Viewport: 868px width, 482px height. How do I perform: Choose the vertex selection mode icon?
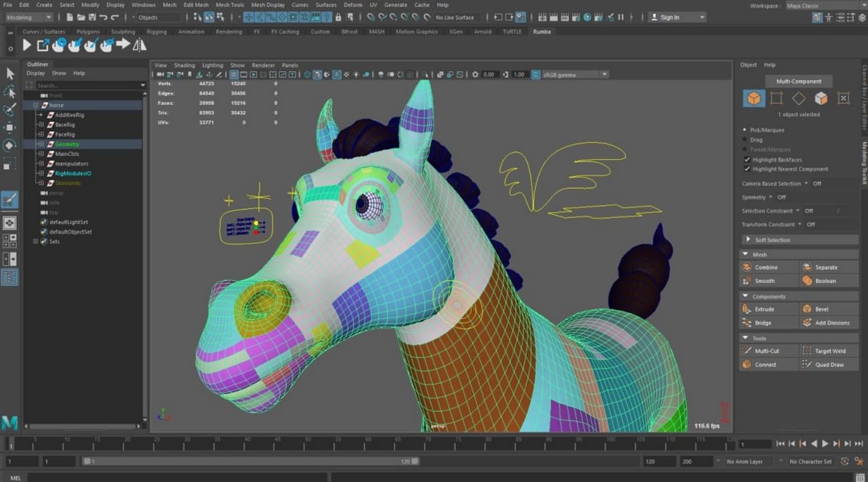777,99
